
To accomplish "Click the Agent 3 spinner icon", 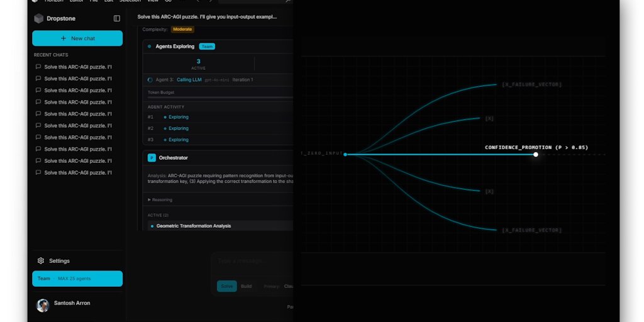I will 150,80.
